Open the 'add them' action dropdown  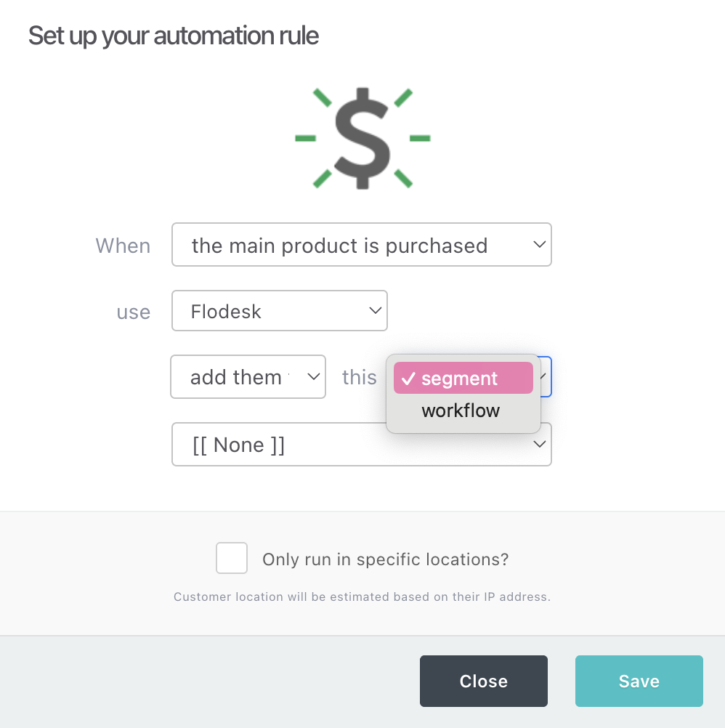tap(248, 377)
